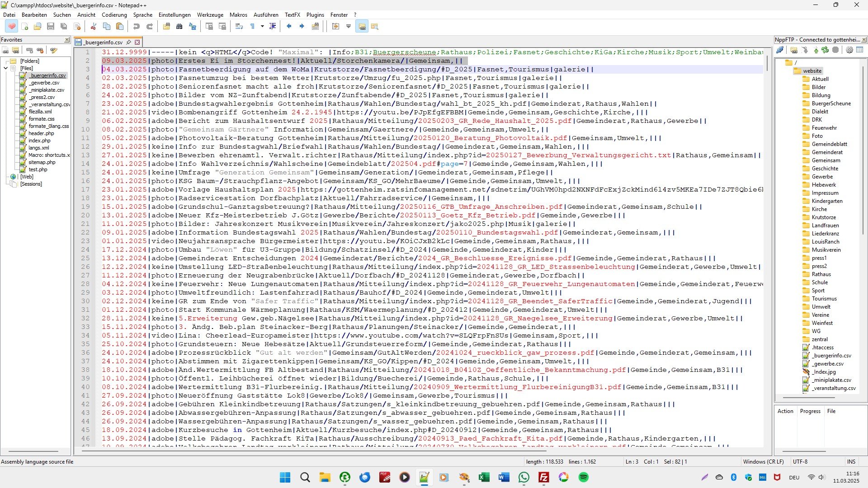Open the Rathaus folder in NppFTP
868x488 pixels.
click(x=821, y=274)
